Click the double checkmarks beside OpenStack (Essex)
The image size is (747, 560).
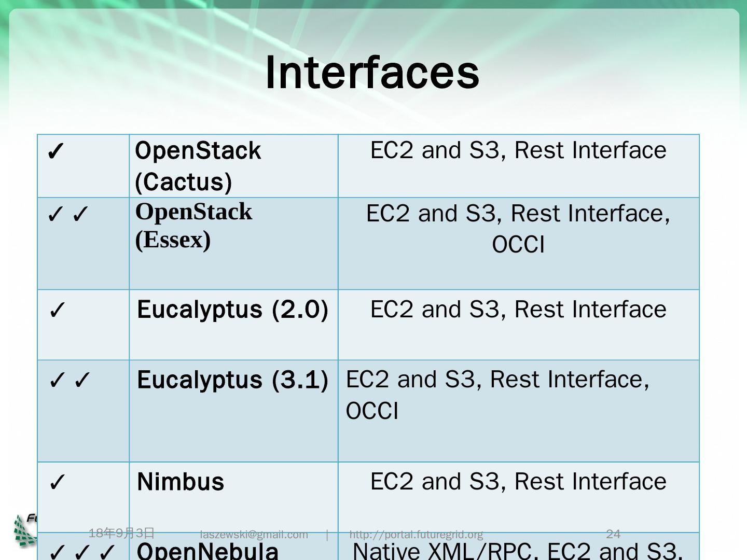coord(68,214)
